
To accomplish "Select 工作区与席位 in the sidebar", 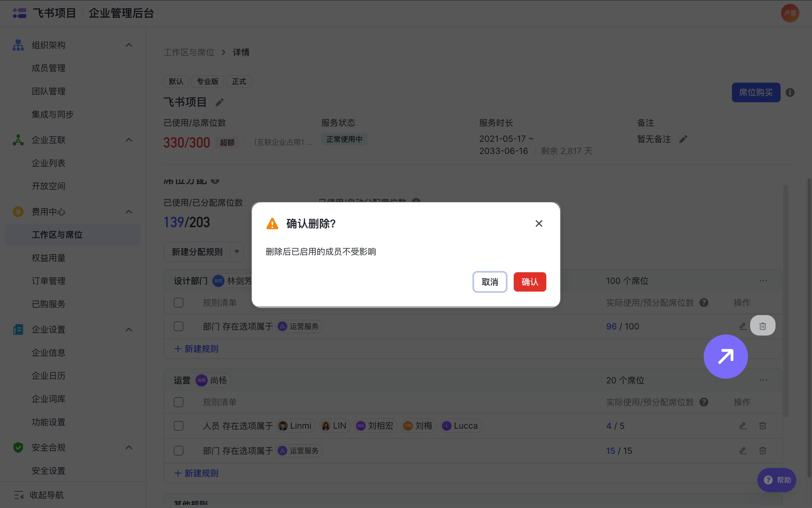I will point(73,235).
